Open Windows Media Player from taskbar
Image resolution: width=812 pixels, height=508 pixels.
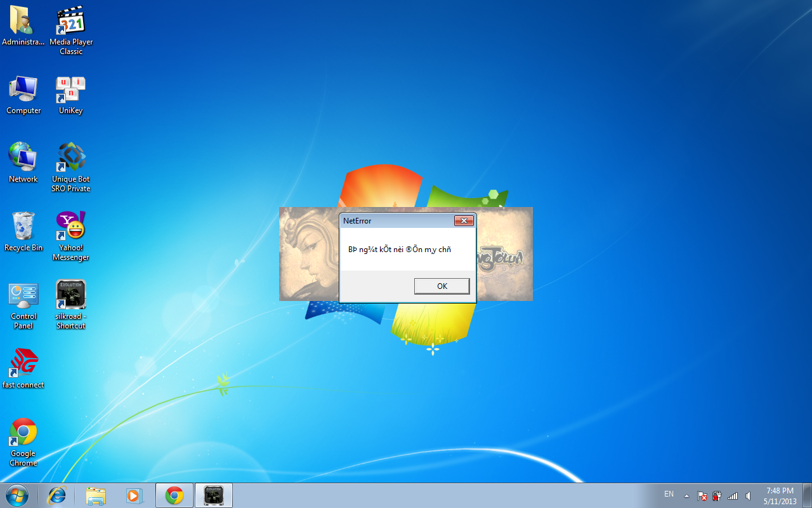point(134,495)
